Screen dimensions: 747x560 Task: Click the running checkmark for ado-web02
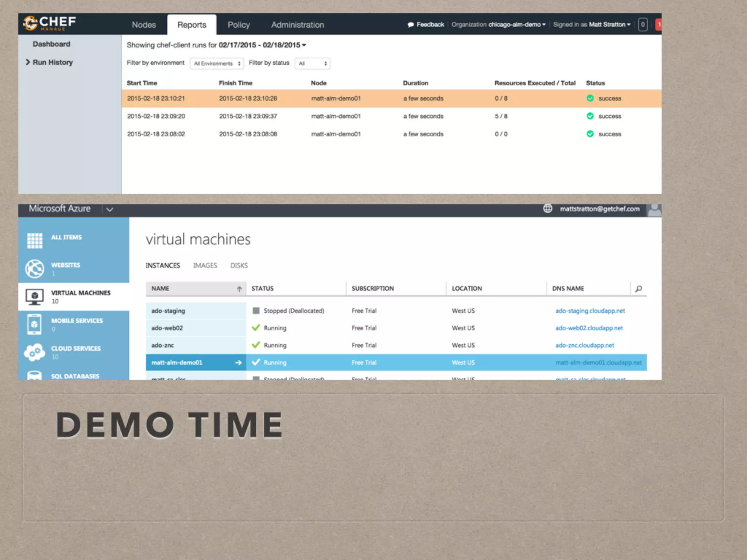pos(256,327)
